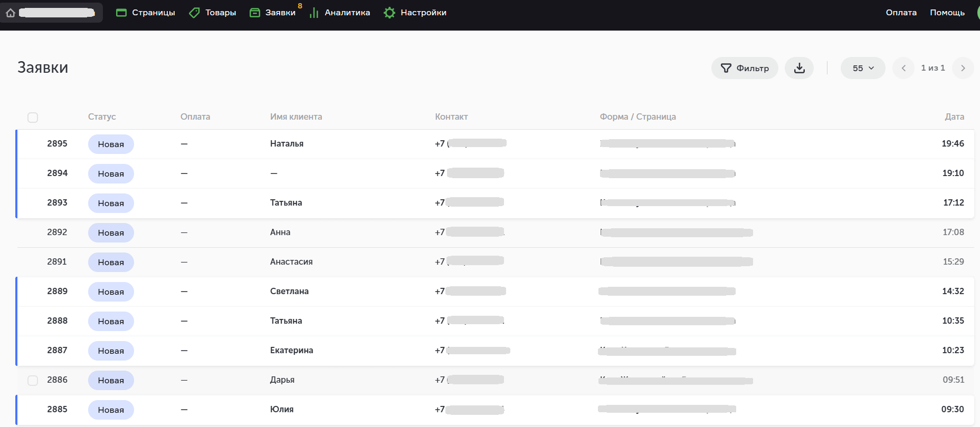980x427 pixels.
Task: Go to the previous page arrow
Action: [x=903, y=68]
